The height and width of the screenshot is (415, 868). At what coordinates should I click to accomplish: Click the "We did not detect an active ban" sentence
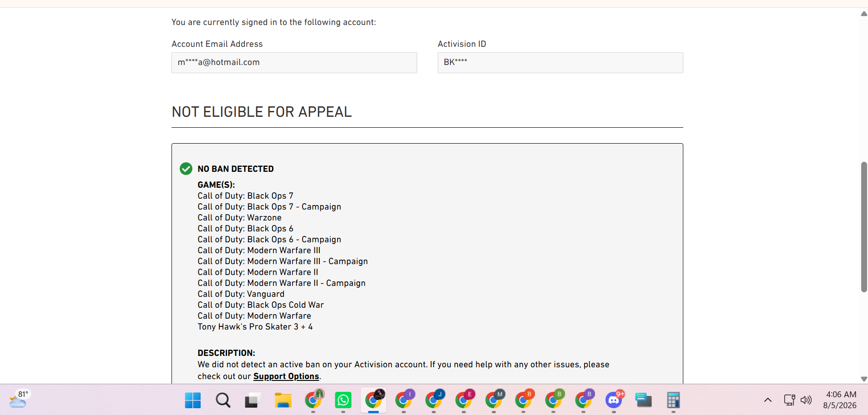pos(313,365)
